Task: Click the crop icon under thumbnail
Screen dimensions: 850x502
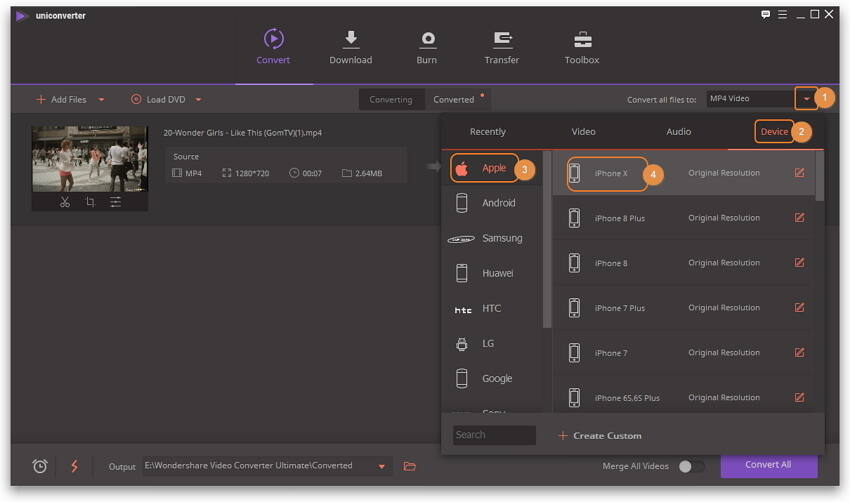Action: click(90, 202)
